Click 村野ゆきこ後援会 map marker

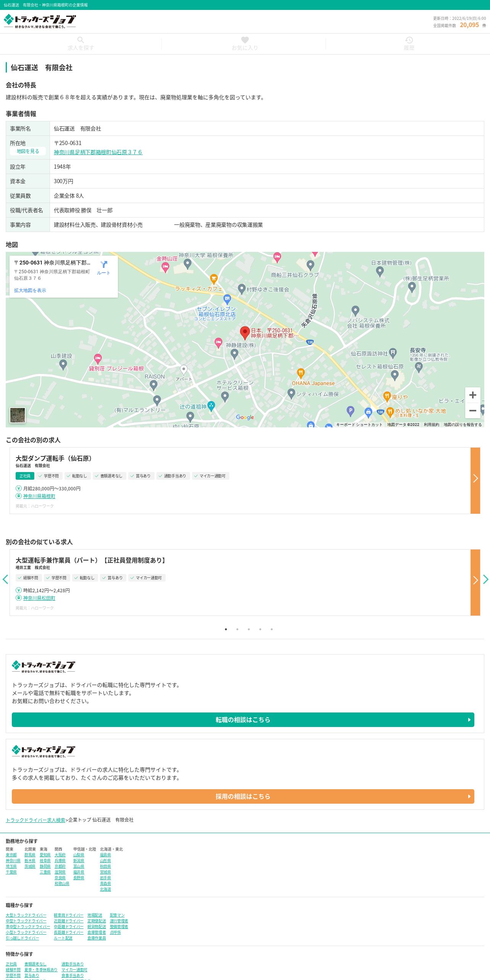[242, 289]
